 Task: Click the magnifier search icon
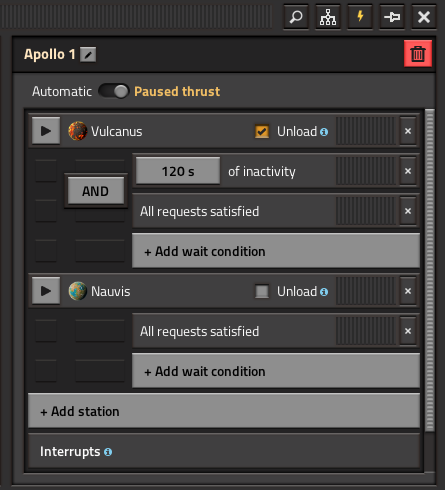[296, 17]
